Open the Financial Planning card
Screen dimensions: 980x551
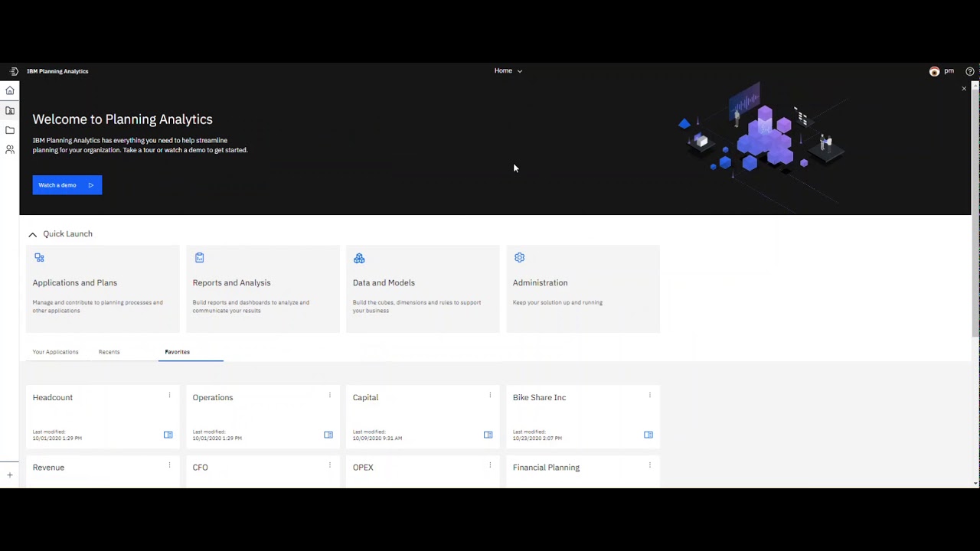coord(583,472)
